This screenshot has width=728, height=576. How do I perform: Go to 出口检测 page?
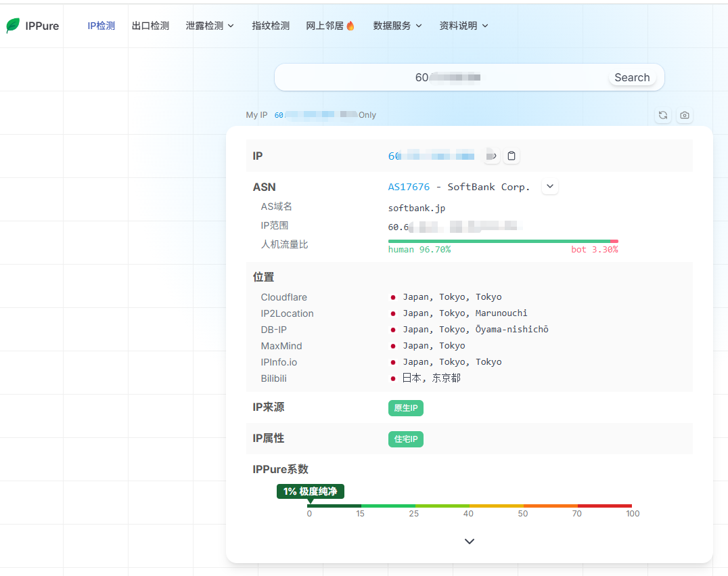click(x=150, y=26)
